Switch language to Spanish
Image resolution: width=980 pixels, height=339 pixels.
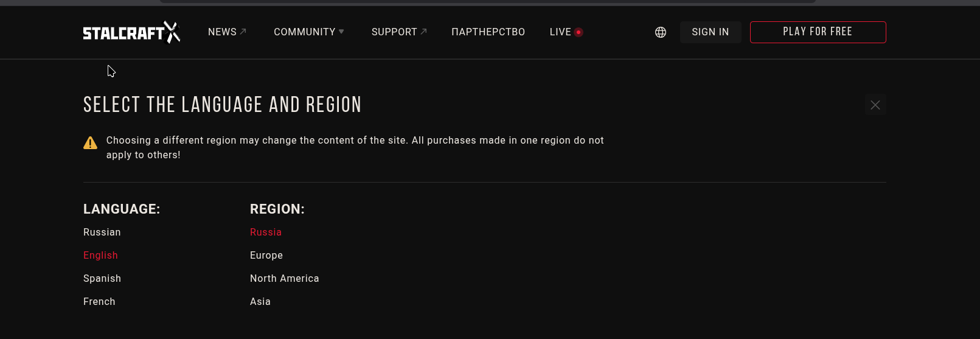(x=102, y=279)
